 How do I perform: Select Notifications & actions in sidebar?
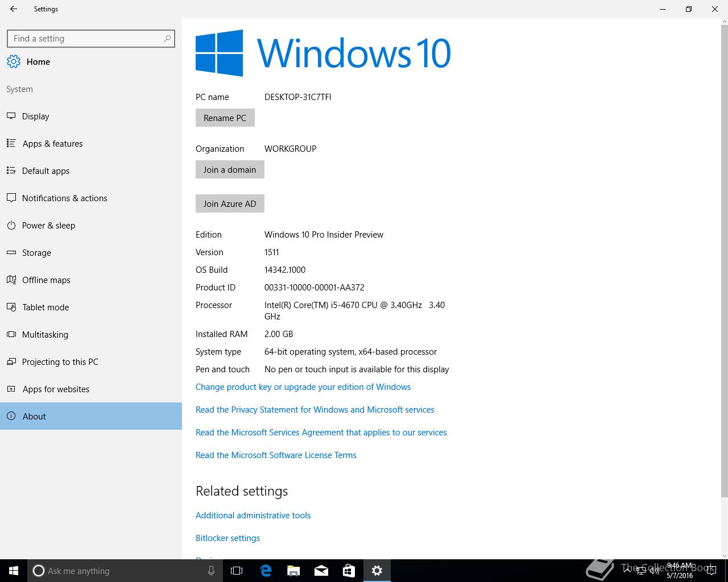coord(91,198)
